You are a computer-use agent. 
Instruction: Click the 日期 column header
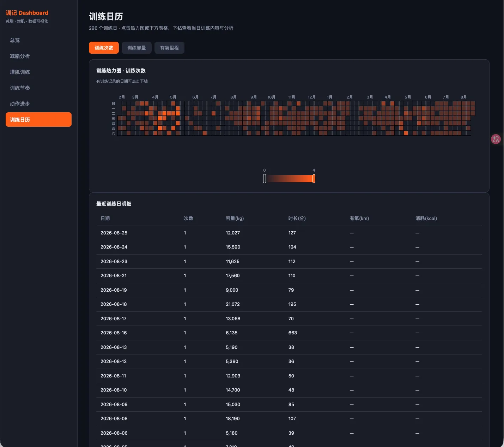pyautogui.click(x=105, y=219)
